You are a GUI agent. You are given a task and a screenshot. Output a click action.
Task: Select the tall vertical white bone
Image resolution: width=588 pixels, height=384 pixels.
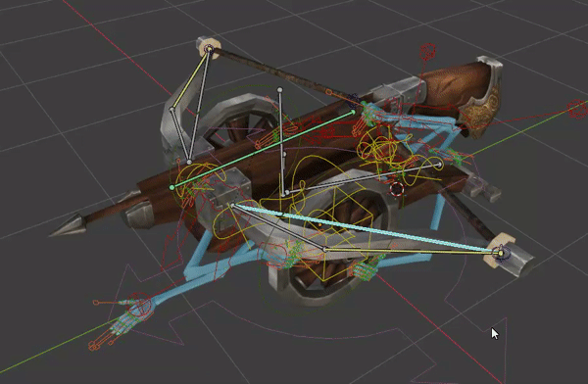(281, 142)
